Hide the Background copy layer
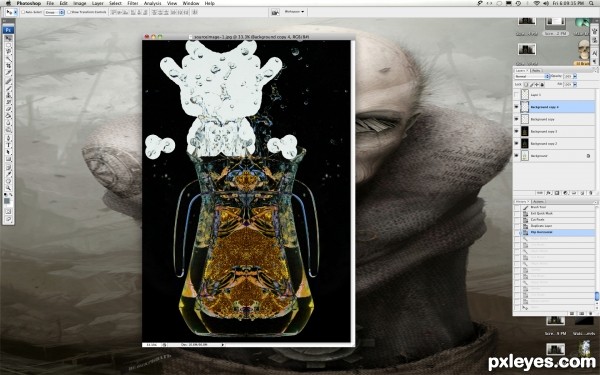This screenshot has width=600, height=375. (x=517, y=119)
